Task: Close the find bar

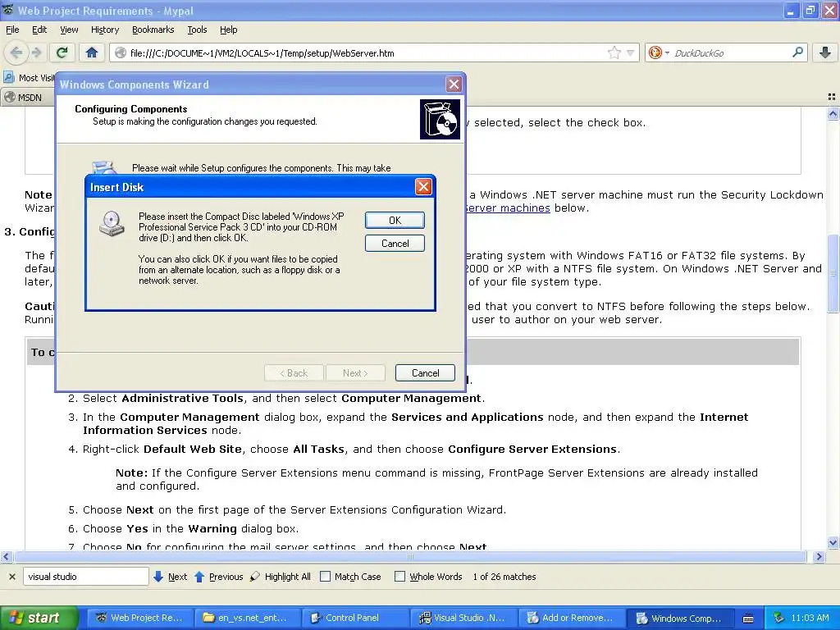Action: tap(11, 577)
